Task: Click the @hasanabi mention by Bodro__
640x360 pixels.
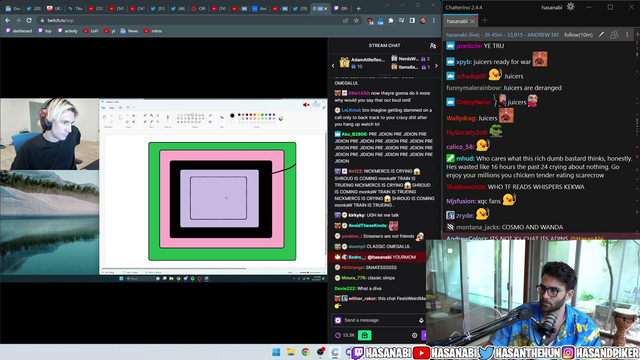Action: [x=379, y=257]
